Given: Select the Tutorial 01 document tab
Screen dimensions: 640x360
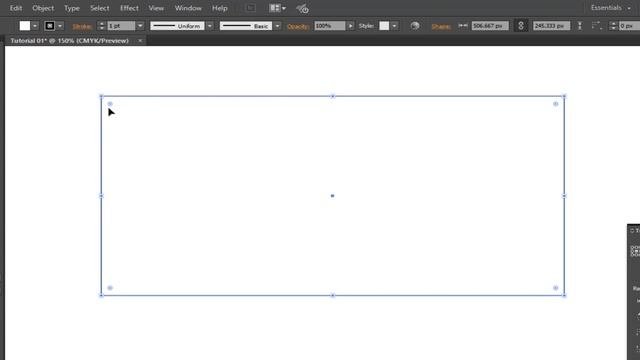Looking at the screenshot, I should click(x=69, y=41).
